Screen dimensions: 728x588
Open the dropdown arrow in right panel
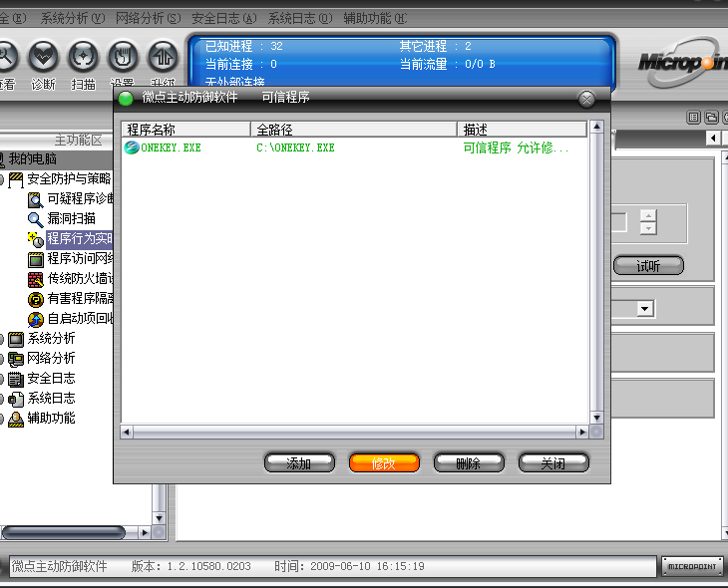(x=644, y=309)
